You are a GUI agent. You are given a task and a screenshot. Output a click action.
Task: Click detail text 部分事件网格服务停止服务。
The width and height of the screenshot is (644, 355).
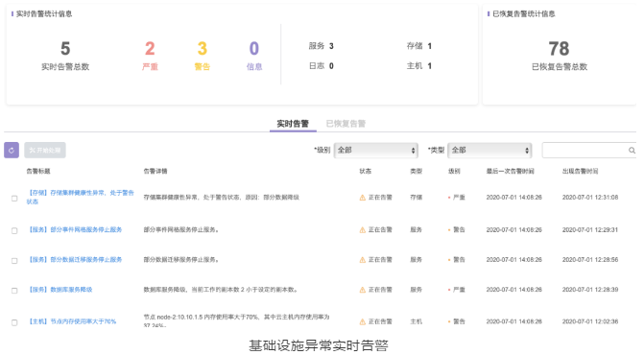tap(180, 230)
